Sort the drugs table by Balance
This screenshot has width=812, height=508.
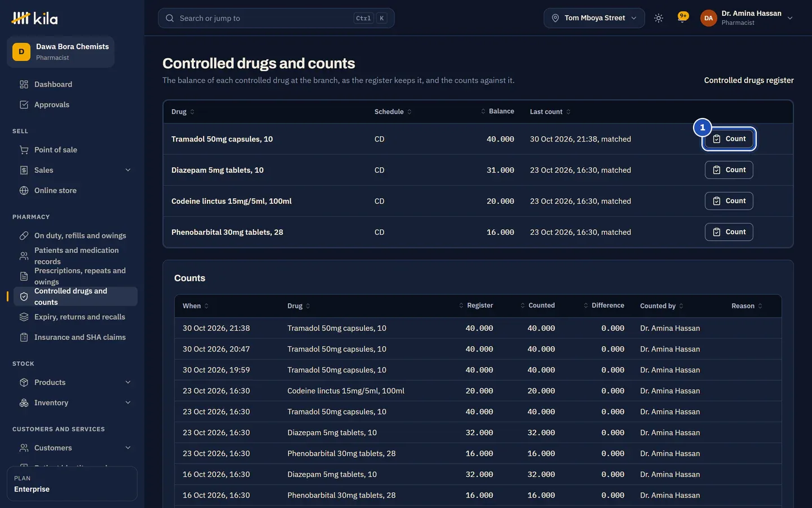497,111
